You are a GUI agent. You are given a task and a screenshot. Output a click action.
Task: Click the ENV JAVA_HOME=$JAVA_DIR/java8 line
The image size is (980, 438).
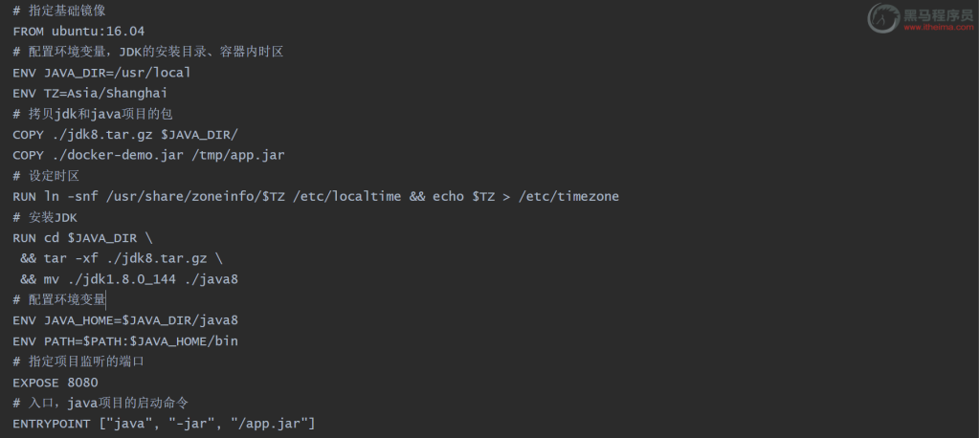click(125, 320)
